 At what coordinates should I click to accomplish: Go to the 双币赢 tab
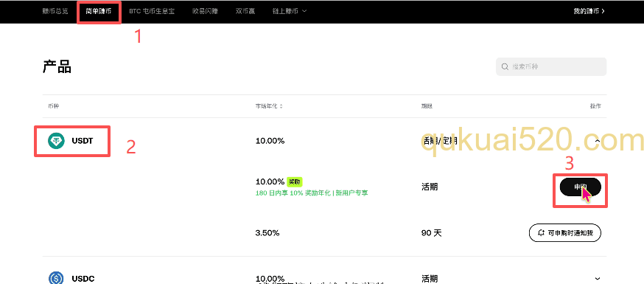click(245, 12)
